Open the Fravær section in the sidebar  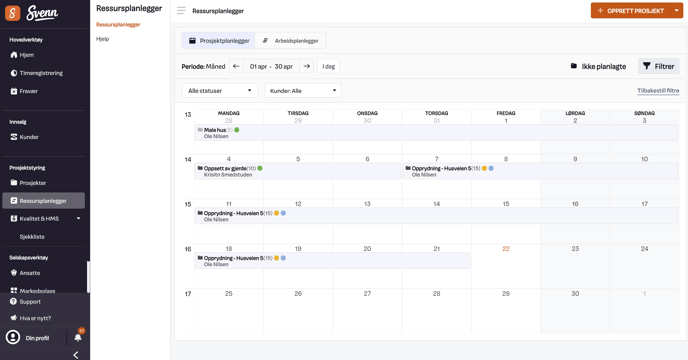[24, 91]
